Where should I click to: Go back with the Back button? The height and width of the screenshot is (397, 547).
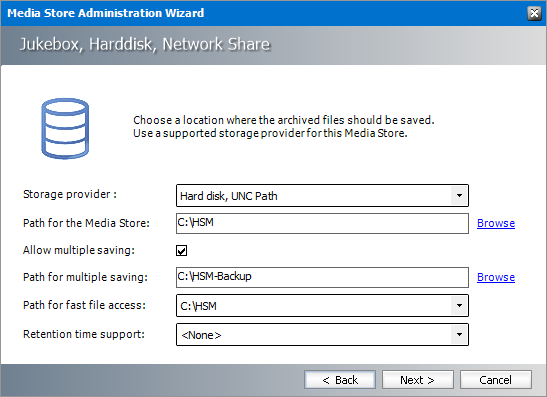tap(340, 380)
